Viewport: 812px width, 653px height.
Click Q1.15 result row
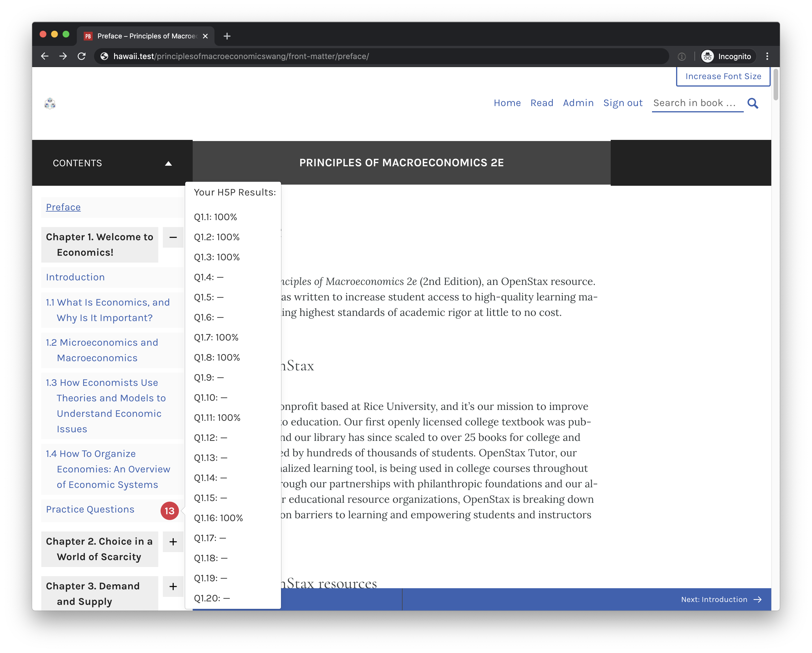(210, 498)
